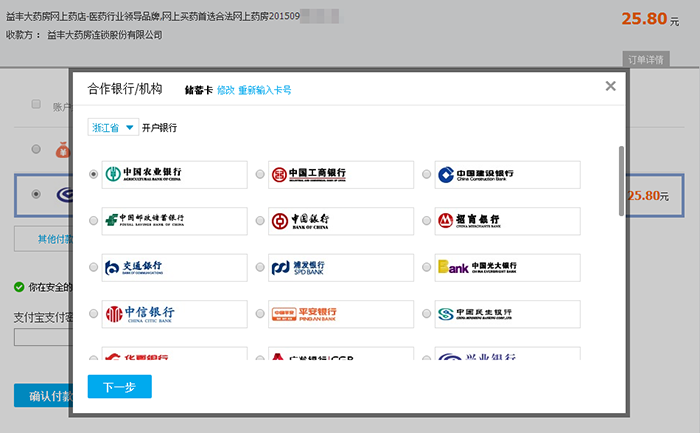Click the green secure checkmark icon
Viewport: 700px width, 433px height.
[19, 287]
